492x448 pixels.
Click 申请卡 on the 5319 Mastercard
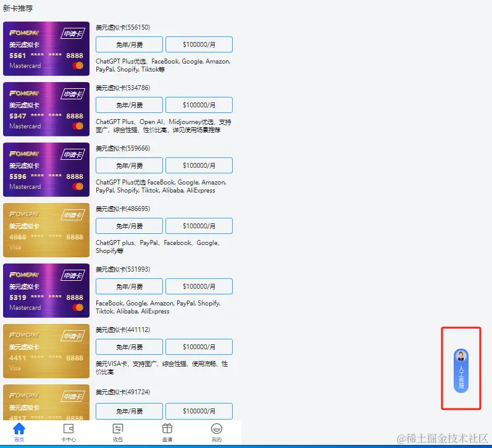pos(73,275)
